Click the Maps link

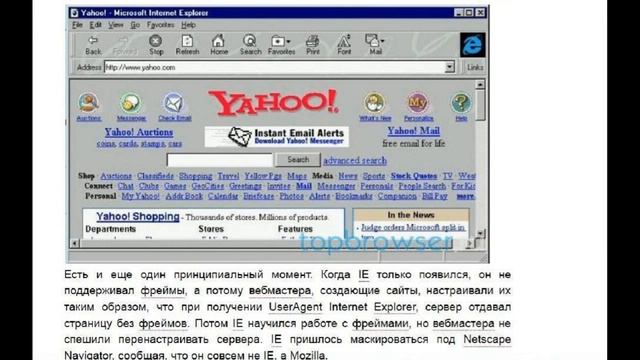[297, 176]
